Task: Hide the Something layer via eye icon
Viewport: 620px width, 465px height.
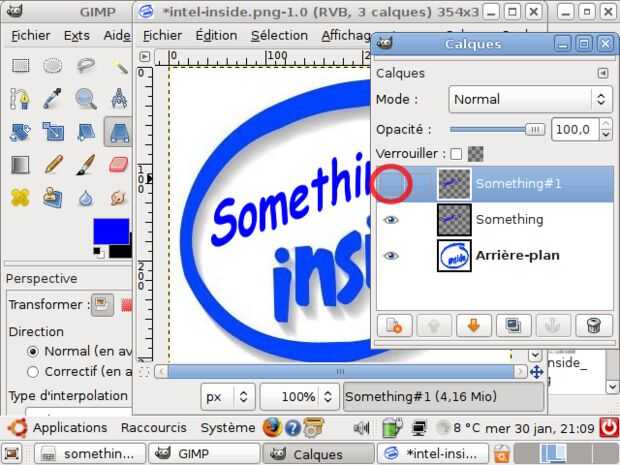Action: point(391,220)
